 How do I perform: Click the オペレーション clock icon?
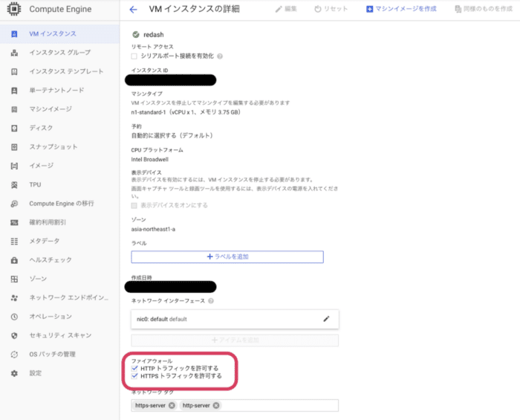[14, 317]
